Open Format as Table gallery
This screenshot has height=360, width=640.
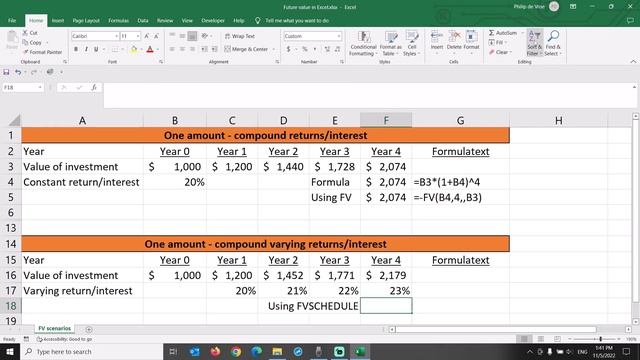(x=391, y=43)
